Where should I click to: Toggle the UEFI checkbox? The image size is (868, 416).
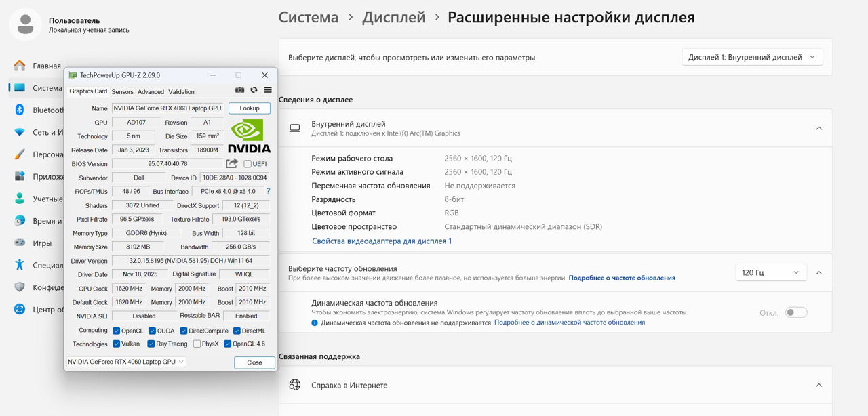pyautogui.click(x=248, y=164)
